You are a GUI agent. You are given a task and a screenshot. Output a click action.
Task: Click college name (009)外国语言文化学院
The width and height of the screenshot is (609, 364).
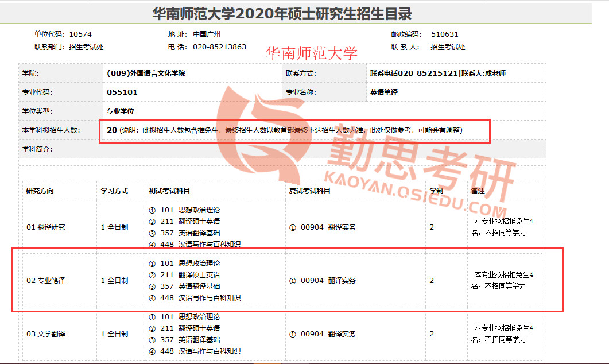coord(146,73)
